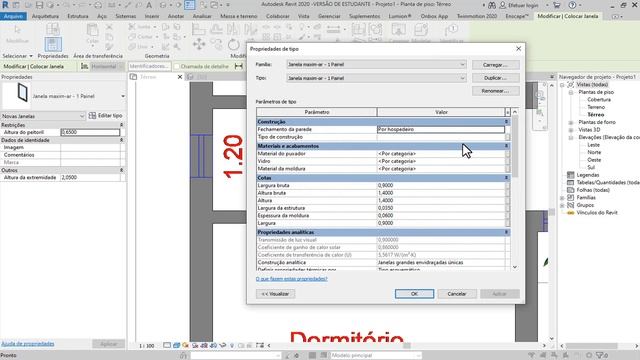640x360 pixels.
Task: Click the leader dimension icon in options bar
Action: 239,66
